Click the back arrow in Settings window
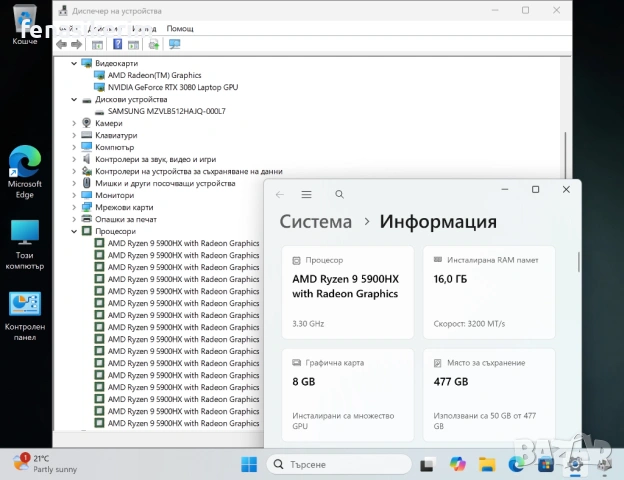The image size is (624, 480). (x=280, y=194)
